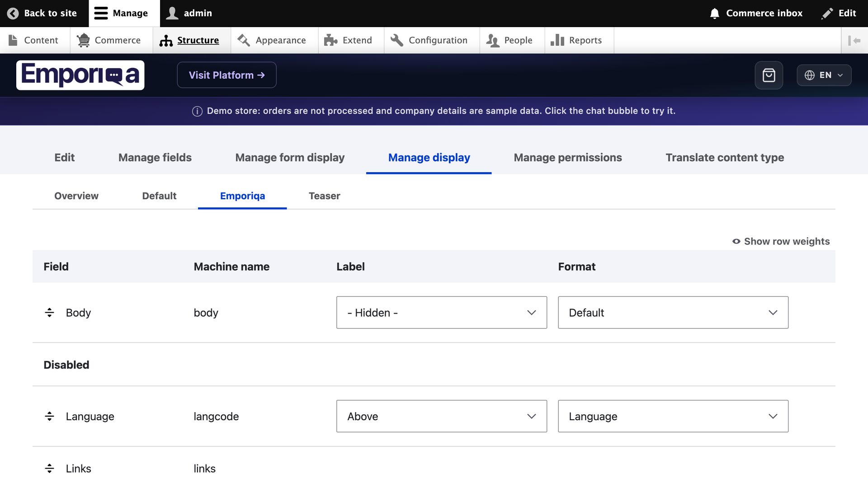Screen dimensions: 868x488
Task: Open the Language label dropdown showing Above
Action: click(x=441, y=416)
